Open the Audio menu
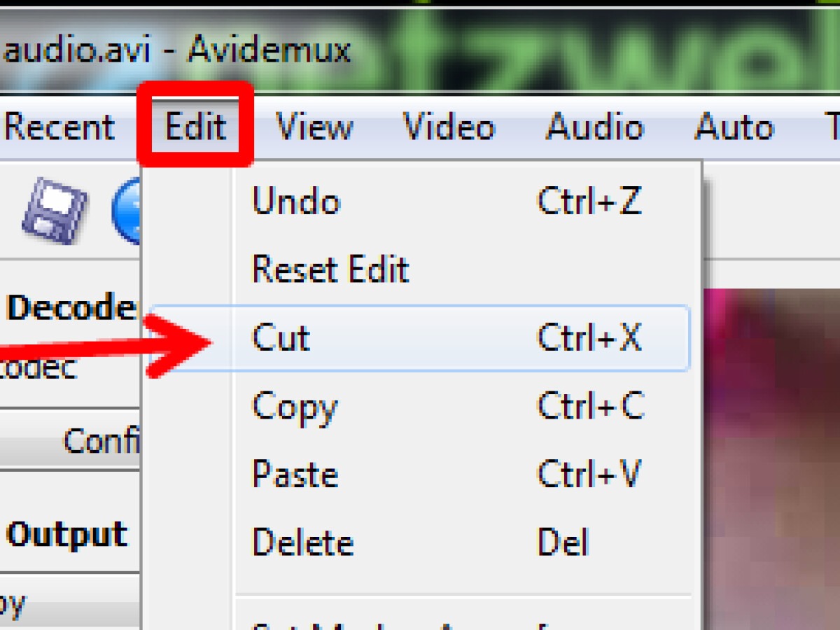 pyautogui.click(x=594, y=128)
